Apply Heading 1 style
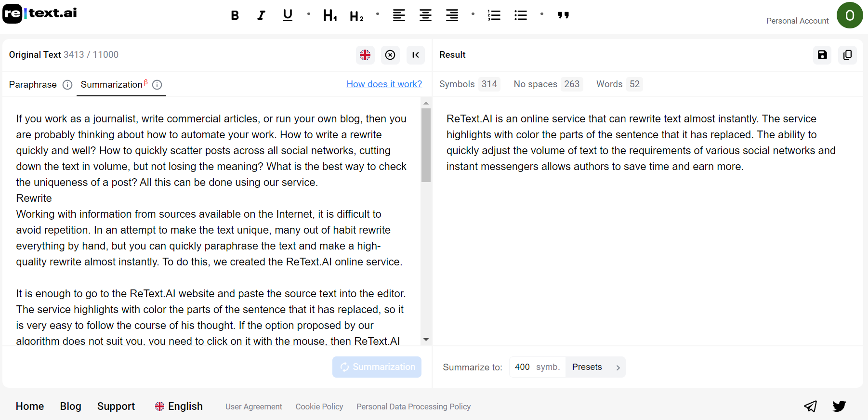This screenshot has width=868, height=420. [330, 15]
